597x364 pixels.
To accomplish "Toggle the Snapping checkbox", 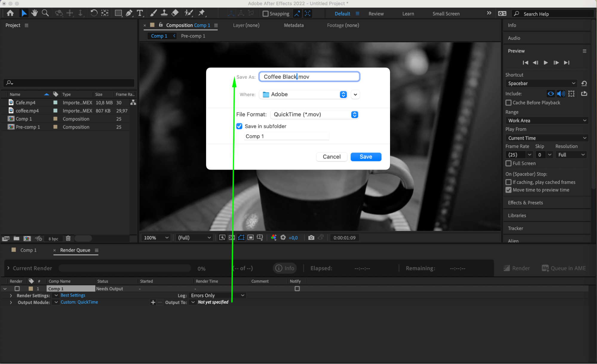I will tap(265, 14).
